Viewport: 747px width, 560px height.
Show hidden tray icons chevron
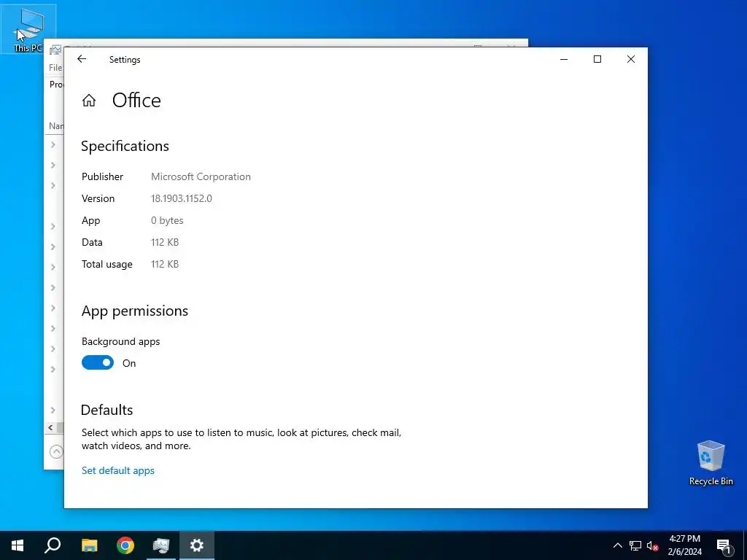[617, 545]
